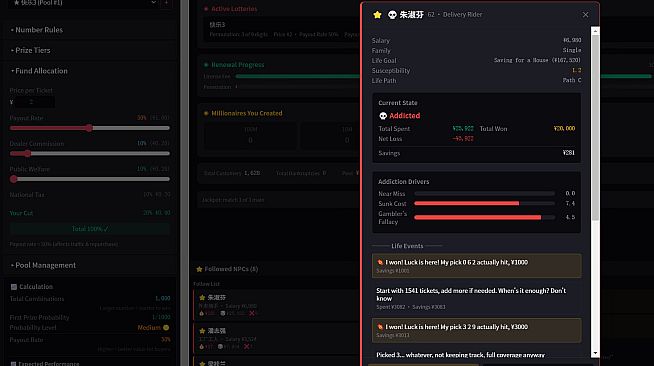Click the Delivery Rider occupation label
The image size is (654, 366).
[462, 15]
